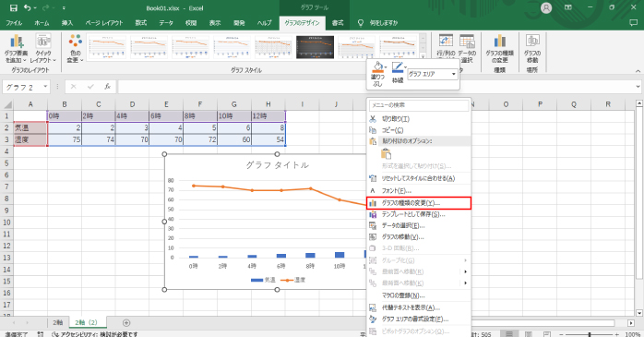The height and width of the screenshot is (337, 644).
Task: Select column D header
Action: pos(132,104)
